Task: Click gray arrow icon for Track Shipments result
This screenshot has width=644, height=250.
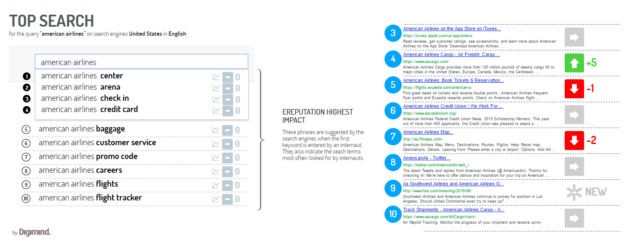Action: pyautogui.click(x=574, y=218)
